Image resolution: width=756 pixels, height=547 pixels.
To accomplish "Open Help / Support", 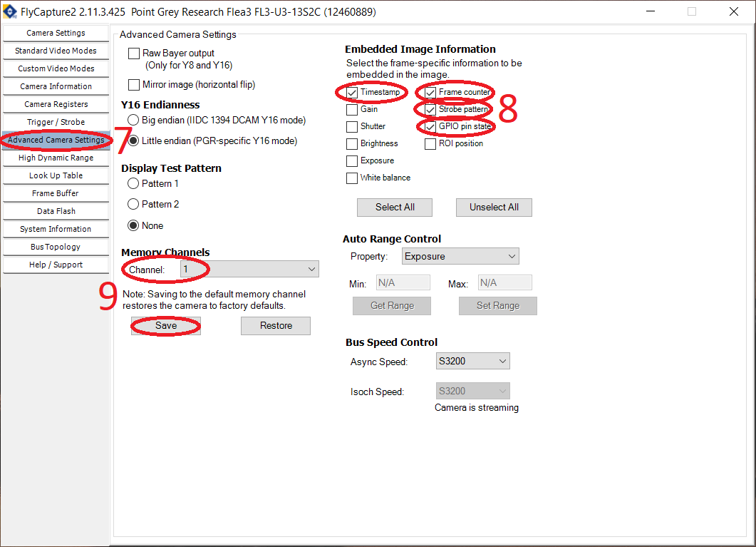I will pos(56,264).
